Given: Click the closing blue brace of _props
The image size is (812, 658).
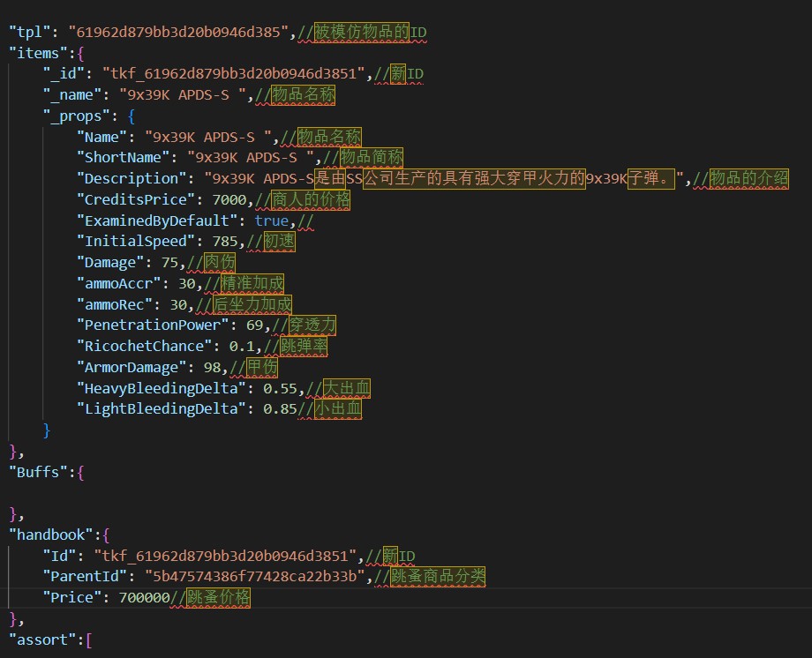Looking at the screenshot, I should tap(47, 430).
